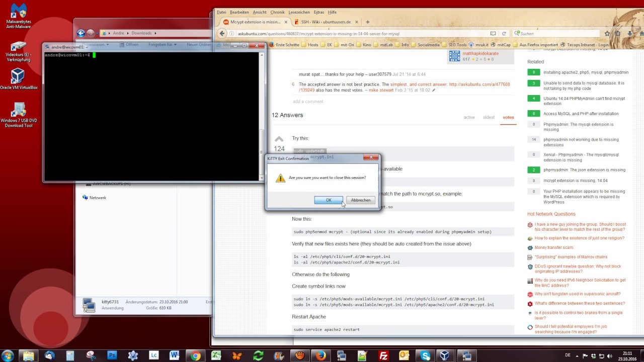Open Windows Explorer from taskbar
644x362 pixels.
click(29, 355)
